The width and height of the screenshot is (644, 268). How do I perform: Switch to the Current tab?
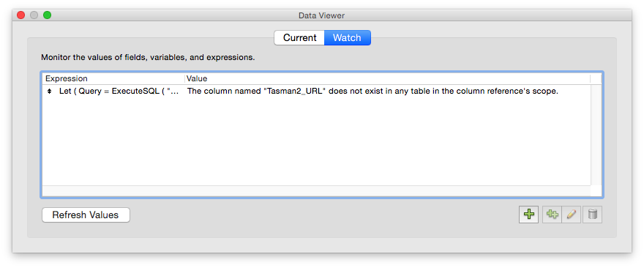[x=299, y=38]
